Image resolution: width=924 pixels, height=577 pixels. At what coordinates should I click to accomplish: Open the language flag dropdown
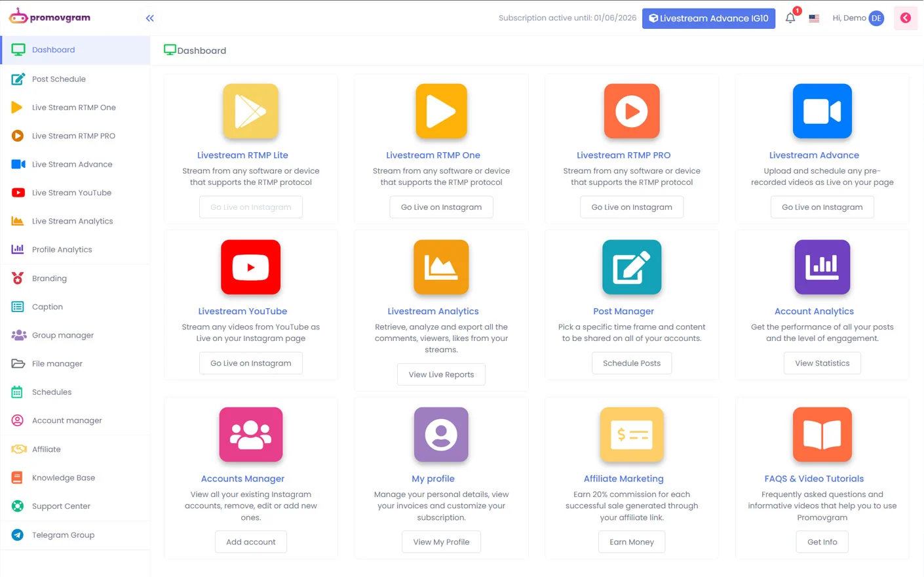pyautogui.click(x=814, y=18)
